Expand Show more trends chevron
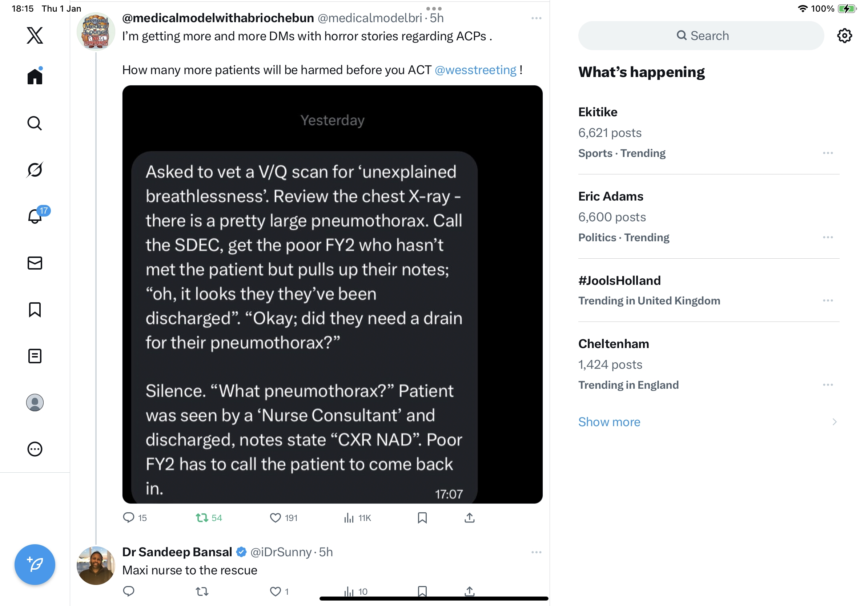Viewport: 868px width, 606px height. pos(834,422)
